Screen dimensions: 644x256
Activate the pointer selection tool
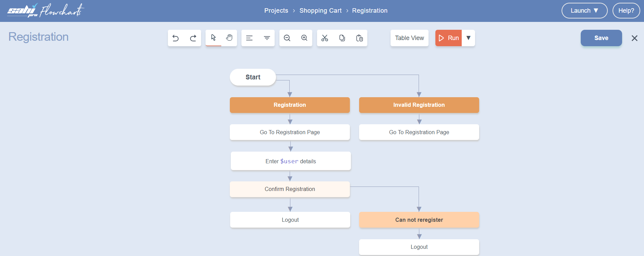pos(213,38)
